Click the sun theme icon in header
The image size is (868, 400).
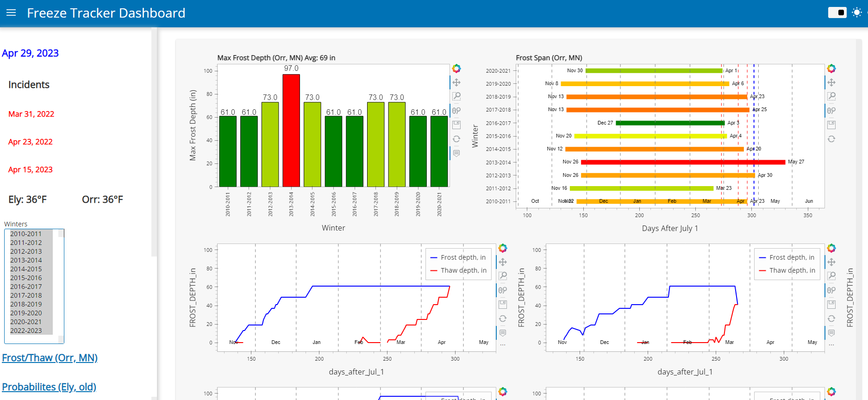857,12
